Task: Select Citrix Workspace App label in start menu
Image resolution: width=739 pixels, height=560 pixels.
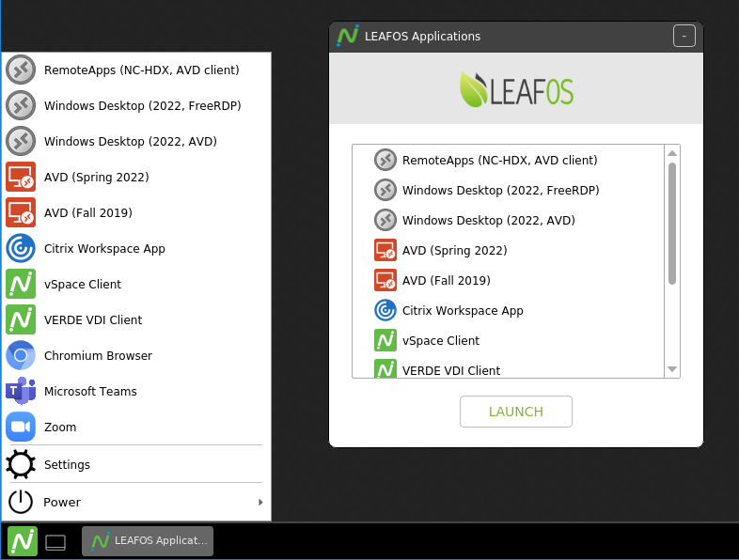Action: (x=104, y=249)
